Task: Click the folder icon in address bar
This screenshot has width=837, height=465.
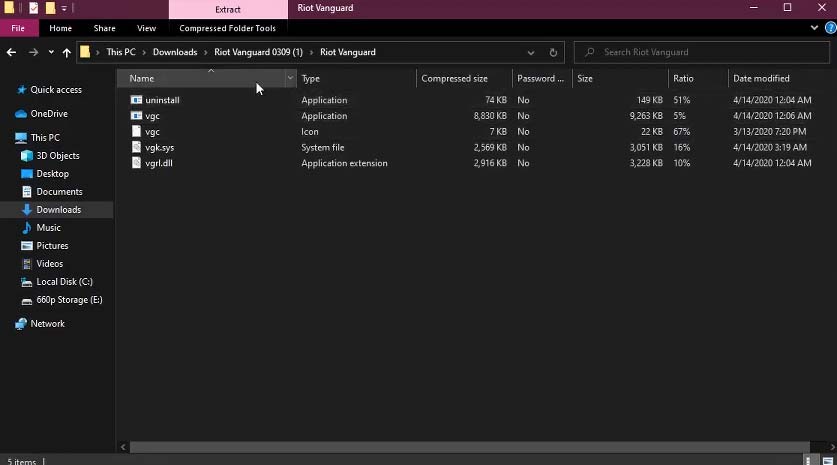Action: pos(85,52)
